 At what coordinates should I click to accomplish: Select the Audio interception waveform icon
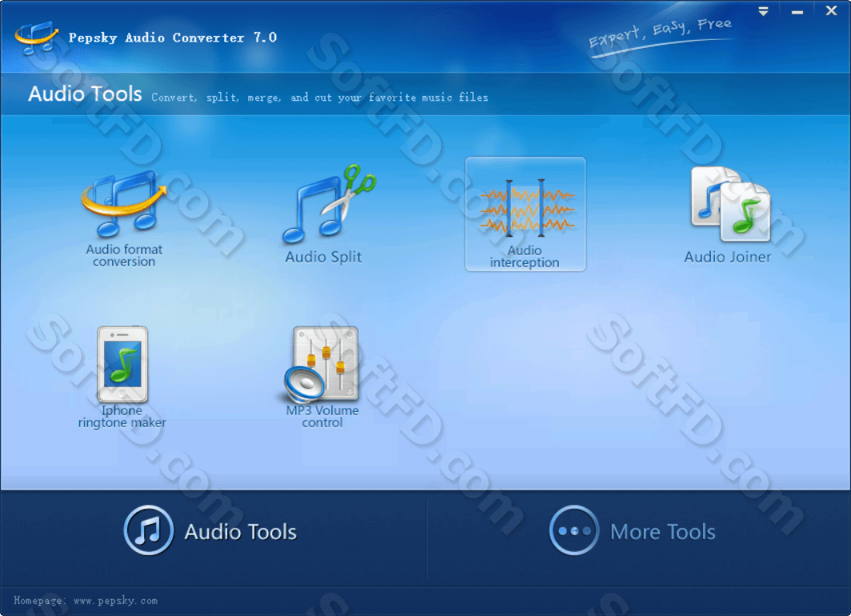click(x=525, y=208)
